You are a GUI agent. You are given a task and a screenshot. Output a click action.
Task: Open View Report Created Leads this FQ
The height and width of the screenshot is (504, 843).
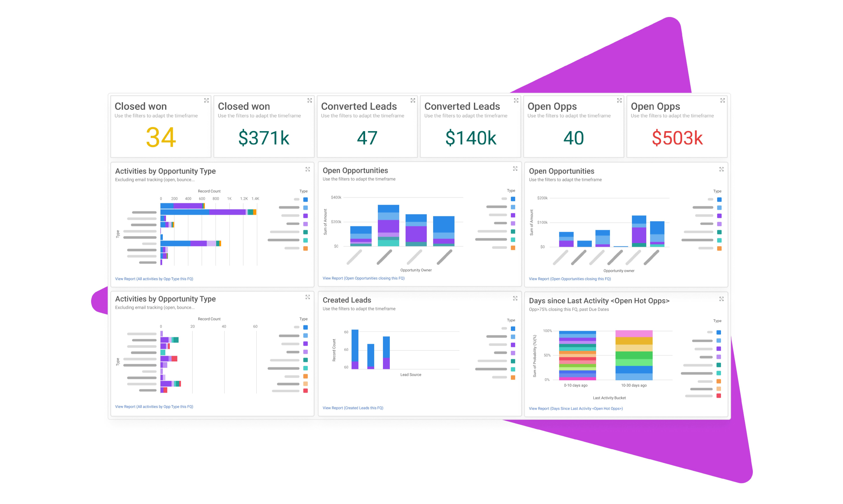coord(353,408)
